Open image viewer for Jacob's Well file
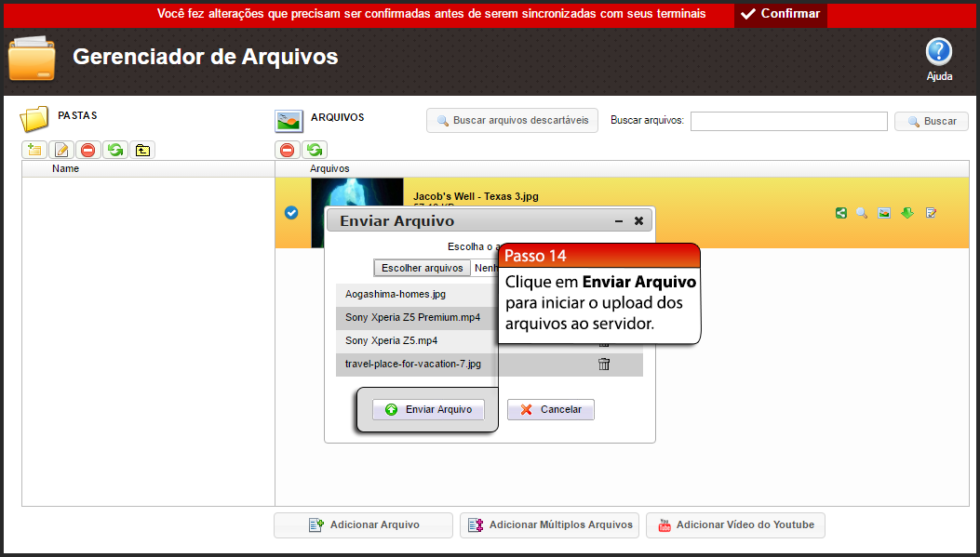 [884, 213]
